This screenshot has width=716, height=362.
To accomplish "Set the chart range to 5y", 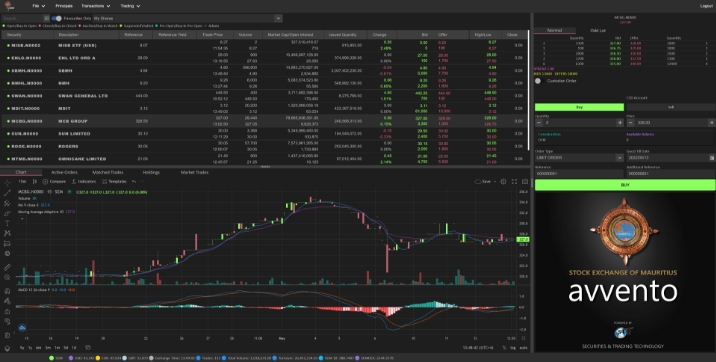I will coord(22,347).
